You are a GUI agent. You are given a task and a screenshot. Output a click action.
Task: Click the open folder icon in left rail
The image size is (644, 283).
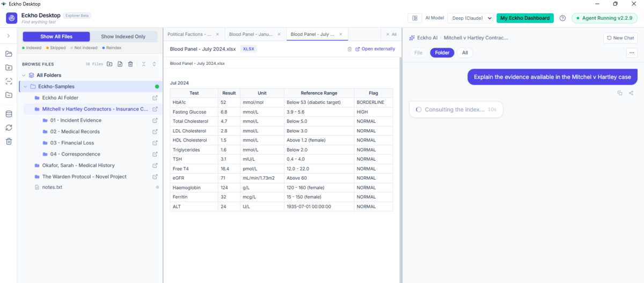9,54
